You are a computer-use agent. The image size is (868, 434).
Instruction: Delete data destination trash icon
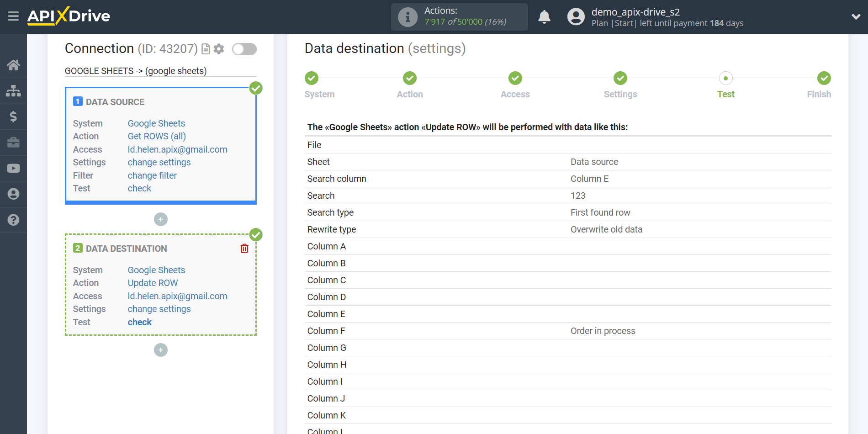tap(244, 248)
